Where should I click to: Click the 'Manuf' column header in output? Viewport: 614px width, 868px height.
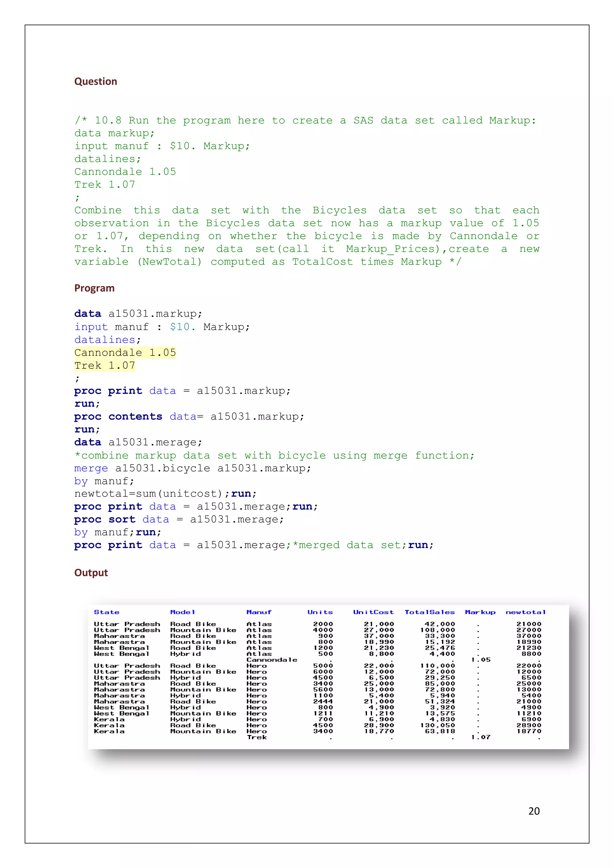coord(259,612)
